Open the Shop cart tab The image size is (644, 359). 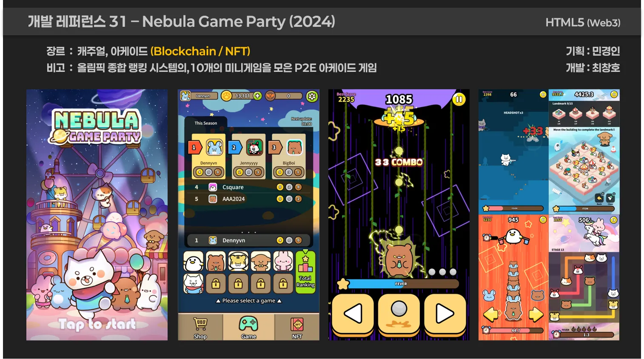pos(200,327)
